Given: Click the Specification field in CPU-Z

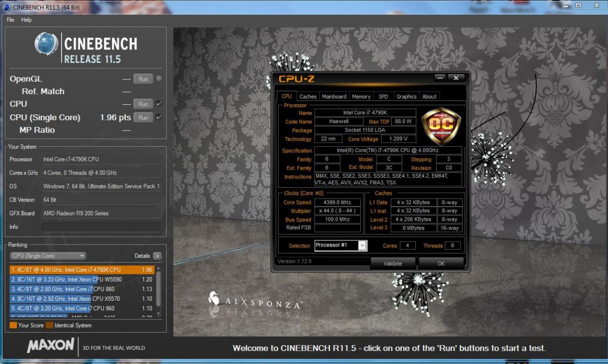Looking at the screenshot, I should pos(388,150).
